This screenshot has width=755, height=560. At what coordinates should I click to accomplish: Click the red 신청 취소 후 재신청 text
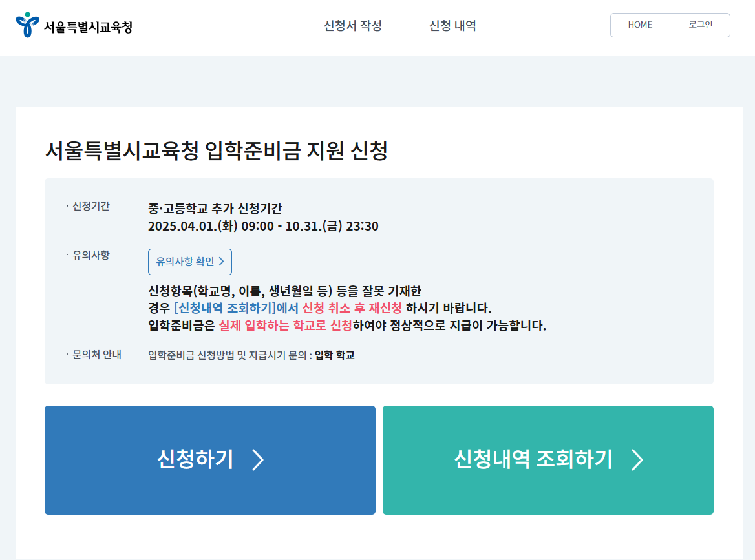pos(352,308)
